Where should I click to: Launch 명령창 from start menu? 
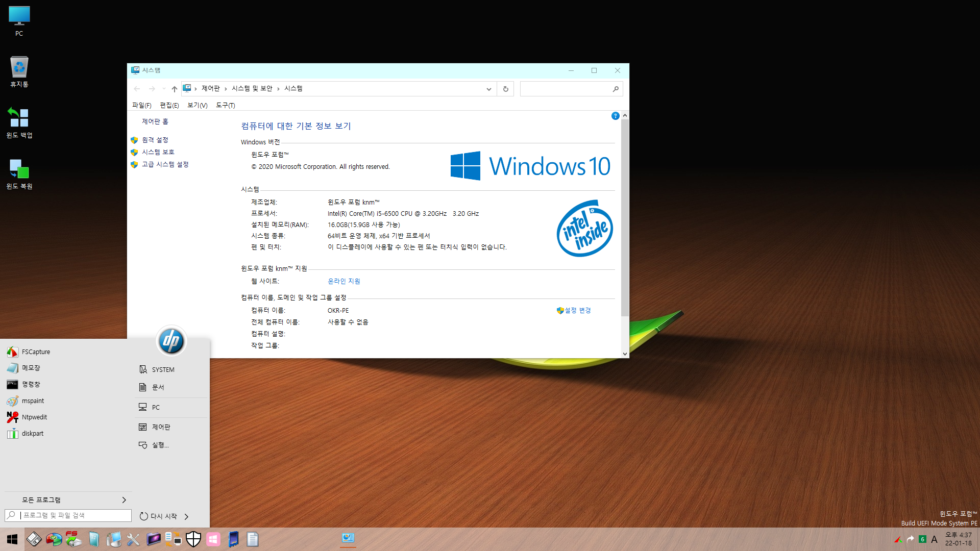tap(68, 384)
